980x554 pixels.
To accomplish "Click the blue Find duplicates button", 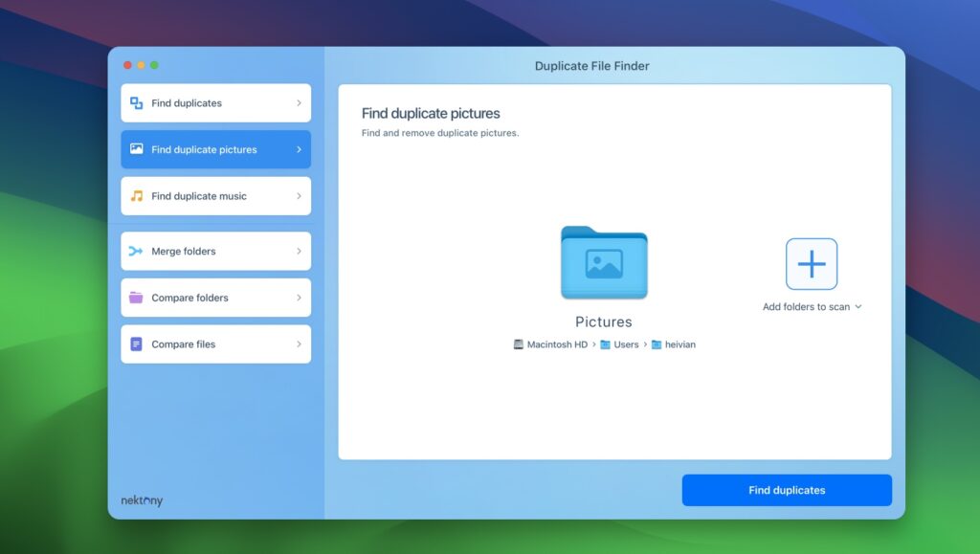I will click(x=786, y=490).
